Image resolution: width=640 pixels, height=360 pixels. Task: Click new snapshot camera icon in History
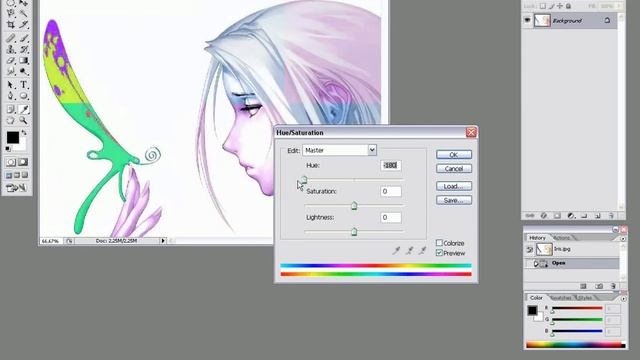click(599, 286)
